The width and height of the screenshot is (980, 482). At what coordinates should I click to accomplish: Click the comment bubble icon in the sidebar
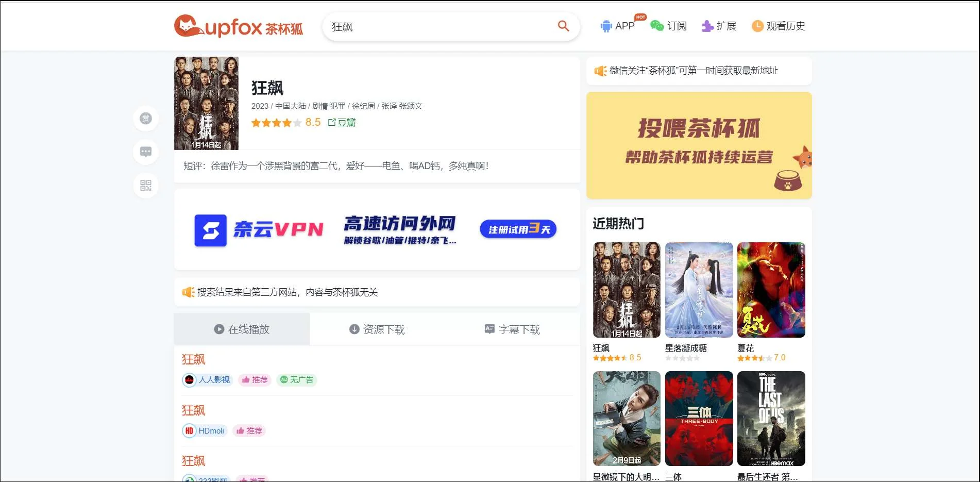tap(146, 152)
